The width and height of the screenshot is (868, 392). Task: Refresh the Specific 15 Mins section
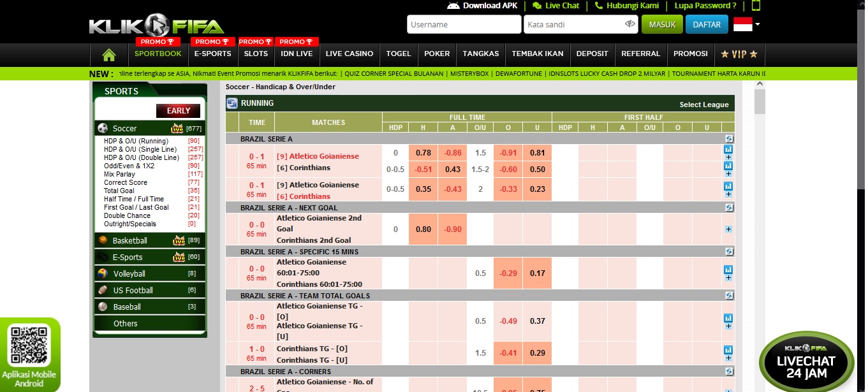(x=729, y=252)
